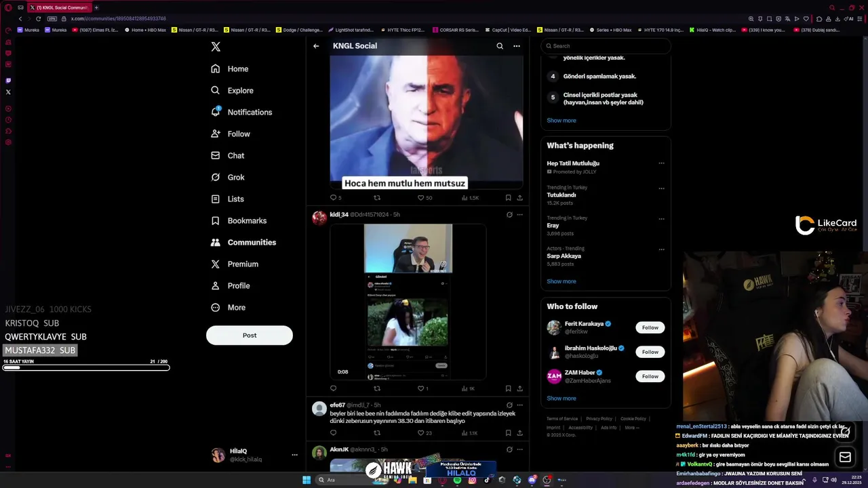This screenshot has height=488, width=868.
Task: Open Grok action on kidi_34 post
Action: click(x=509, y=214)
